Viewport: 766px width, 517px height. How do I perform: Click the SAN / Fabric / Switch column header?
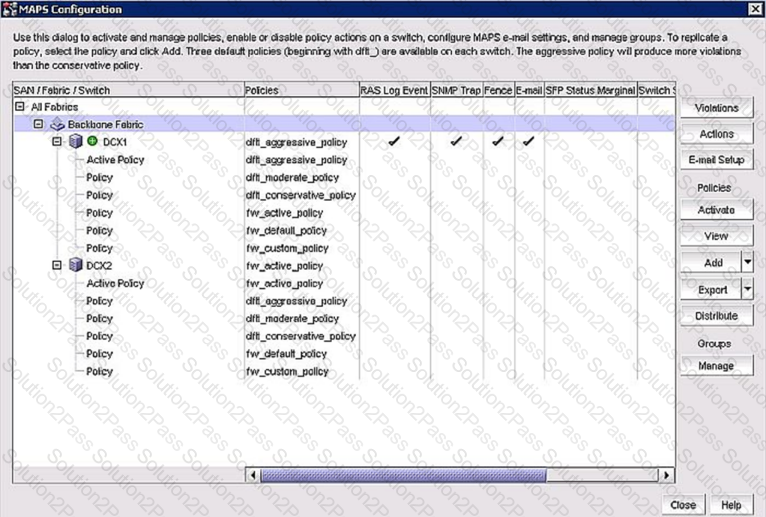tap(128, 90)
